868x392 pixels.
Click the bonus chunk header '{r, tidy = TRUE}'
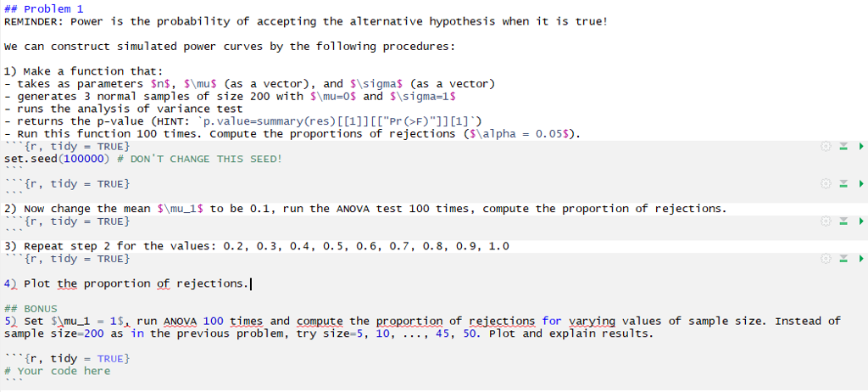[x=75, y=358]
